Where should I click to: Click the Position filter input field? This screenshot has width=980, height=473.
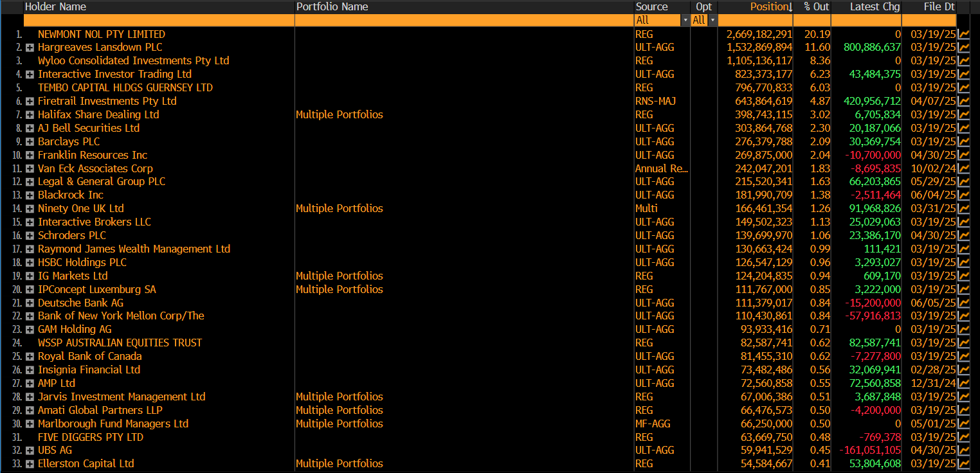(755, 21)
